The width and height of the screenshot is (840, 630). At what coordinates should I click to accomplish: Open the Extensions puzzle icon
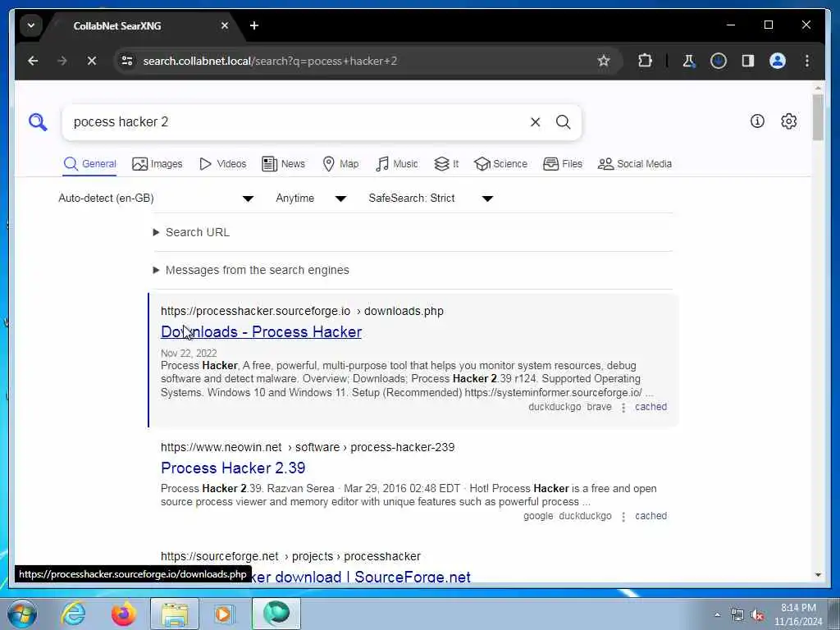tap(645, 61)
